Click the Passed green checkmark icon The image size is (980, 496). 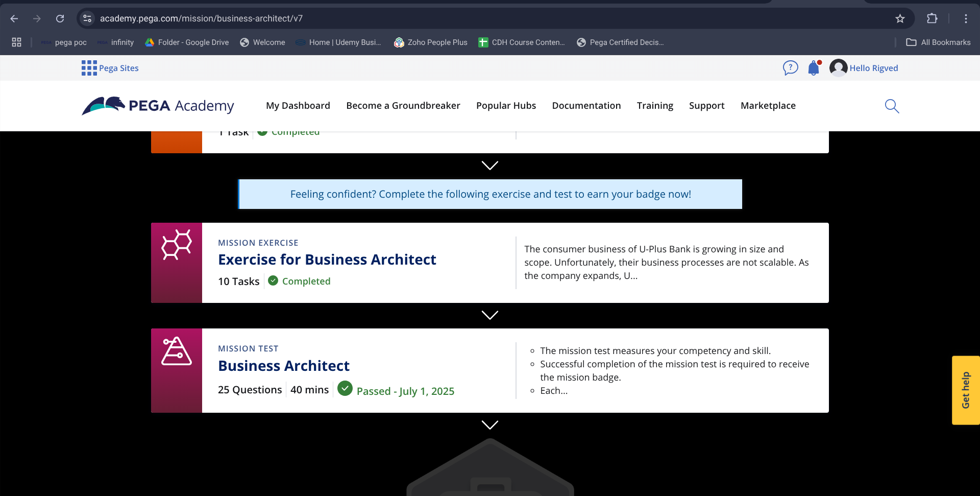click(345, 389)
